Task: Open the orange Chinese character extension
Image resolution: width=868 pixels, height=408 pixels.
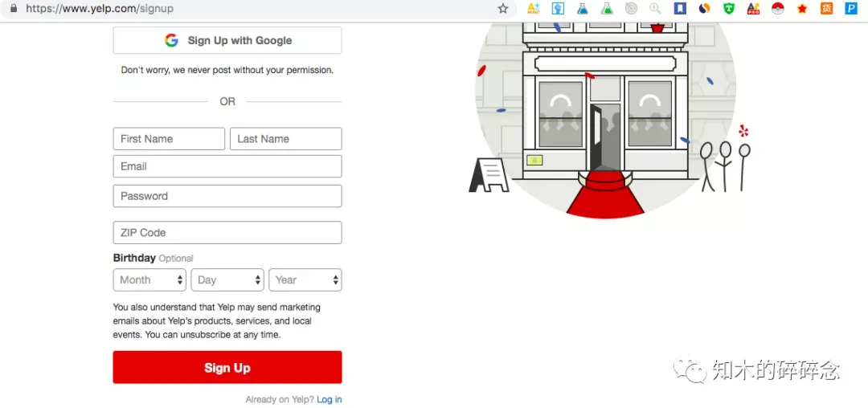Action: click(x=826, y=8)
